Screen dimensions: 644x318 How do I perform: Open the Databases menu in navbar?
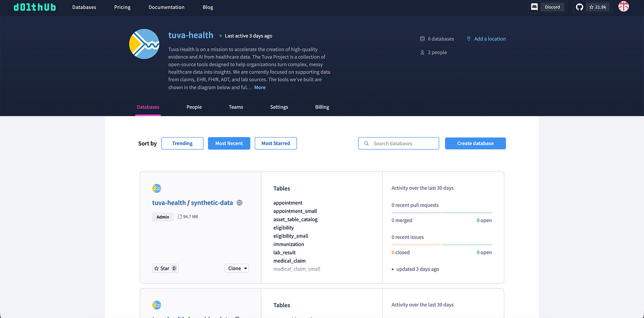[84, 7]
